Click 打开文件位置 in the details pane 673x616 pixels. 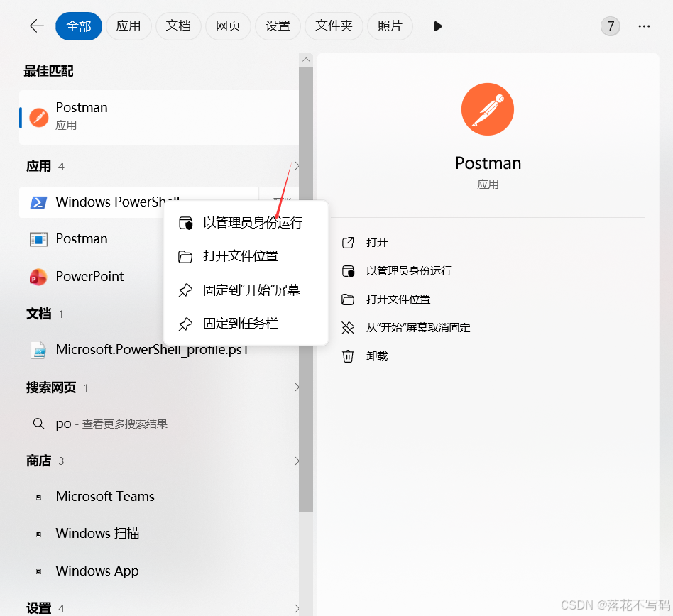tap(398, 299)
